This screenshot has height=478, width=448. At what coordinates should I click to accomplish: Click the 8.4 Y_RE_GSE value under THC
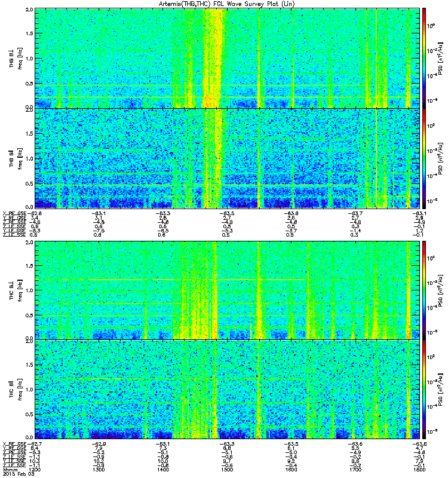[34, 448]
